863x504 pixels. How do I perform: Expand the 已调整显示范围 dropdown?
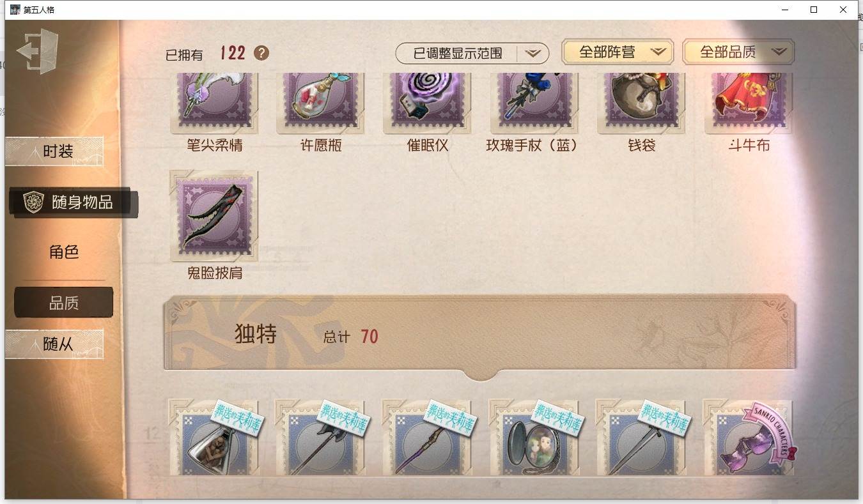pyautogui.click(x=472, y=54)
